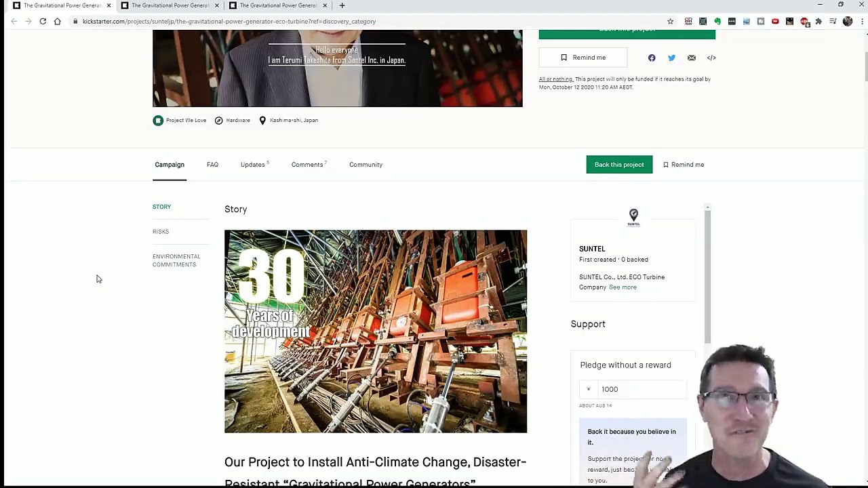
Task: Click the All or nothing link
Action: click(x=555, y=79)
